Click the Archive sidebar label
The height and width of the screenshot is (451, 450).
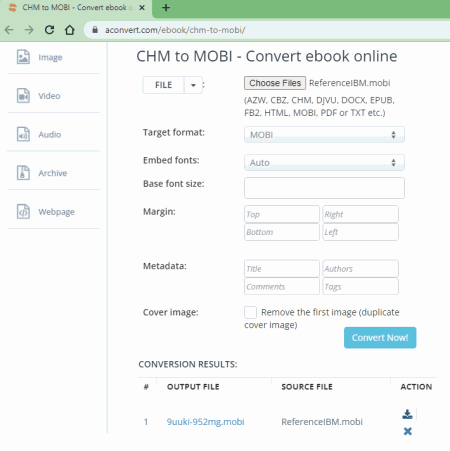click(x=53, y=173)
